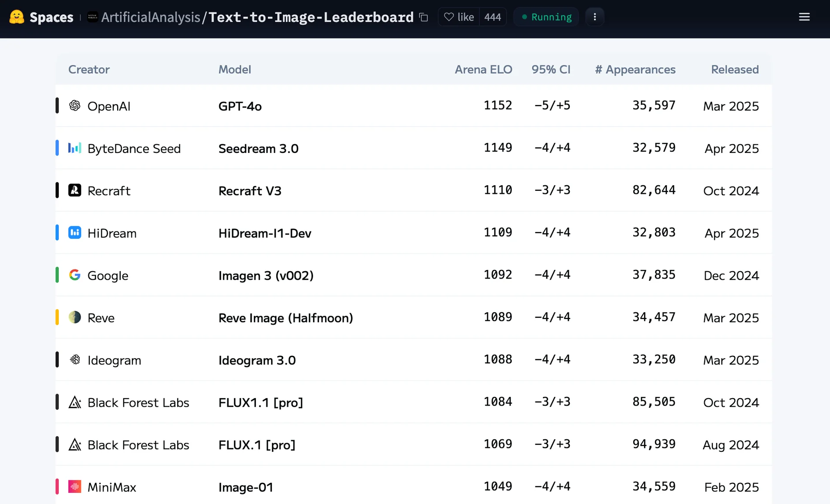Image resolution: width=830 pixels, height=504 pixels.
Task: Open the ArtificialAnalysis profile link
Action: pyautogui.click(x=151, y=17)
